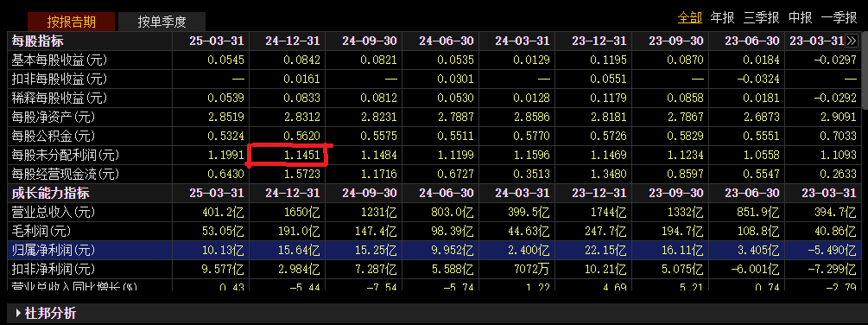Click the 24-06-30 column header in 每股指标
The width and height of the screenshot is (868, 325).
pos(447,41)
